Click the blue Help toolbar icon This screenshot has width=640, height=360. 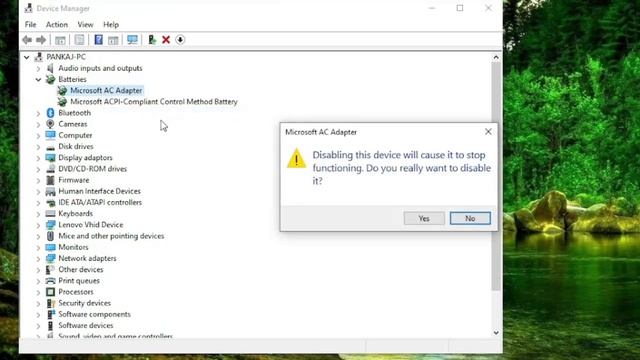point(98,40)
